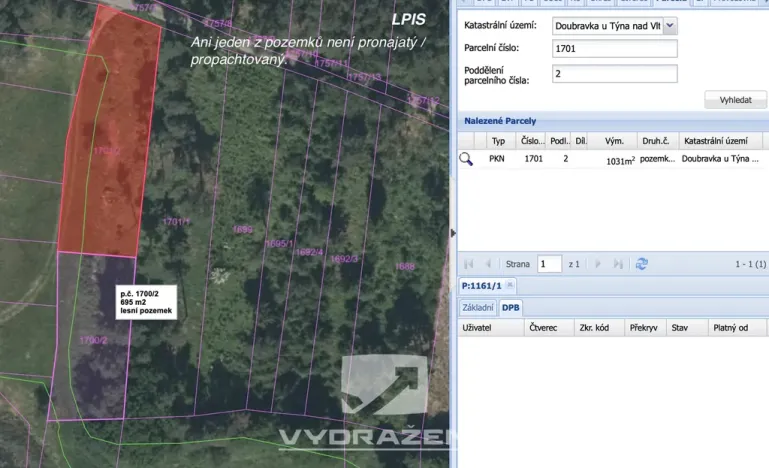Go to the next results page

click(x=598, y=264)
